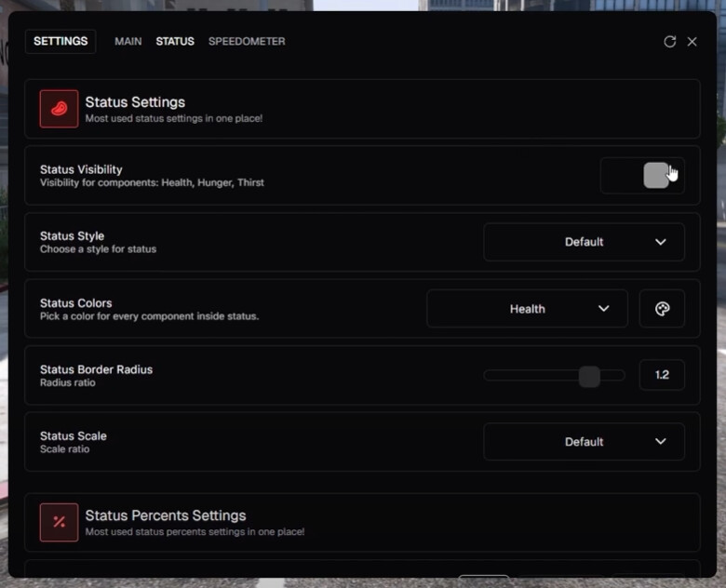Switch to the SPEEDOMETER tab
Image resolution: width=726 pixels, height=588 pixels.
[x=247, y=41]
